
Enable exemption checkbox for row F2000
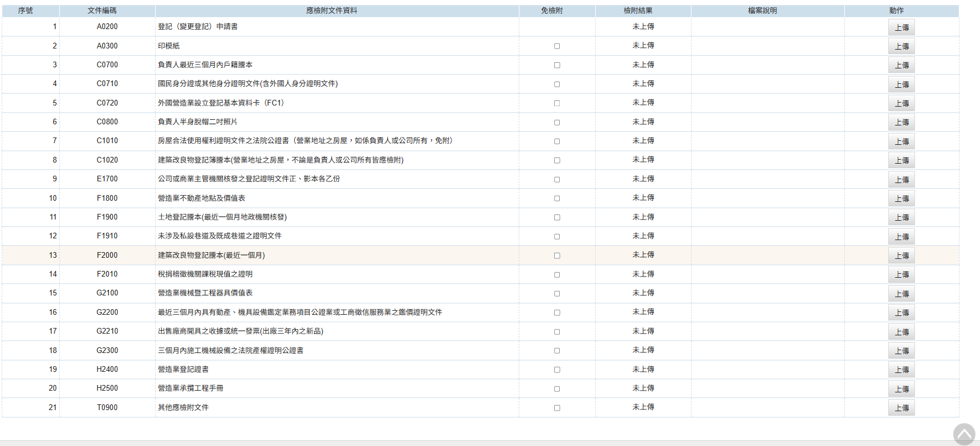(557, 256)
